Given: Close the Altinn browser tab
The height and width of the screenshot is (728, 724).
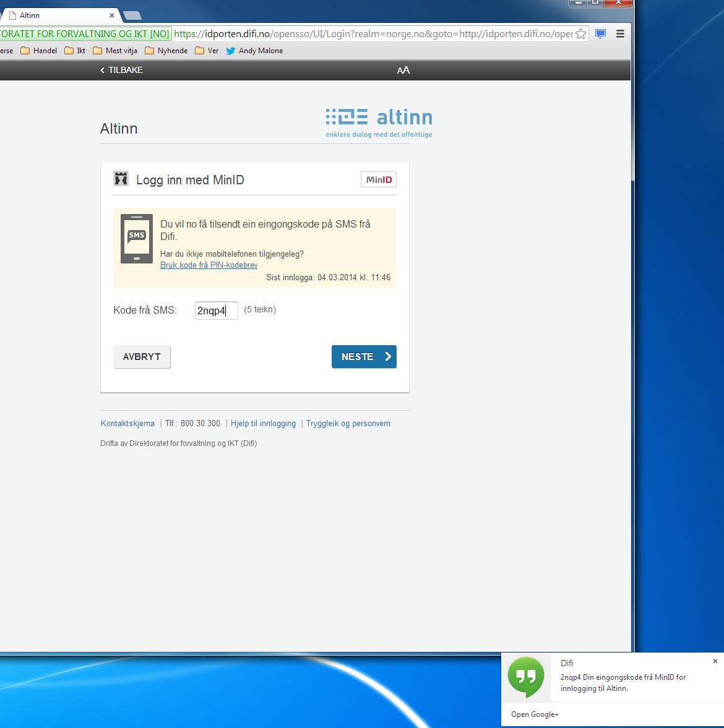Looking at the screenshot, I should tap(112, 15).
